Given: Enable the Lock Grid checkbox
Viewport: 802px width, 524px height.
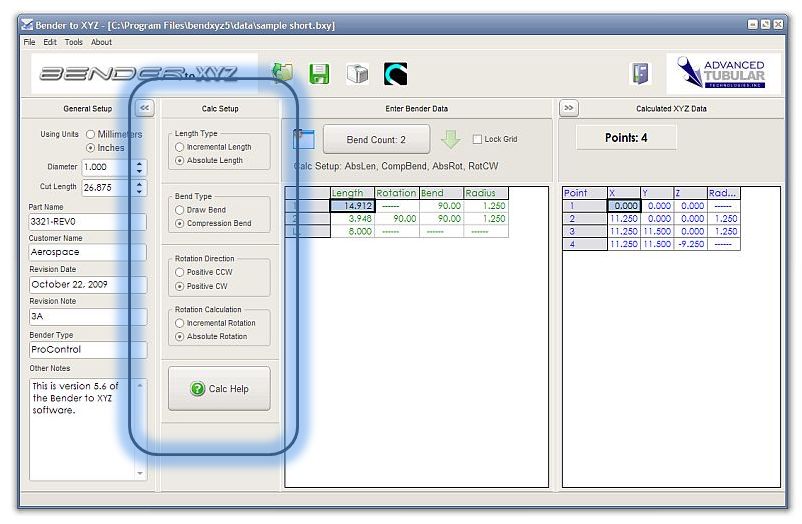Looking at the screenshot, I should [x=478, y=139].
